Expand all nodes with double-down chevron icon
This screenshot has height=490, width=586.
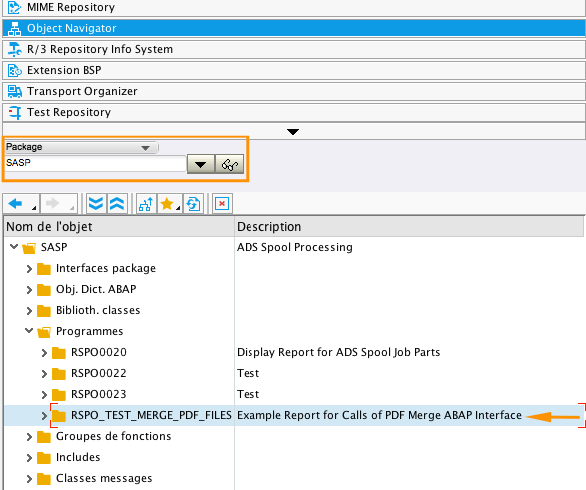pyautogui.click(x=96, y=204)
